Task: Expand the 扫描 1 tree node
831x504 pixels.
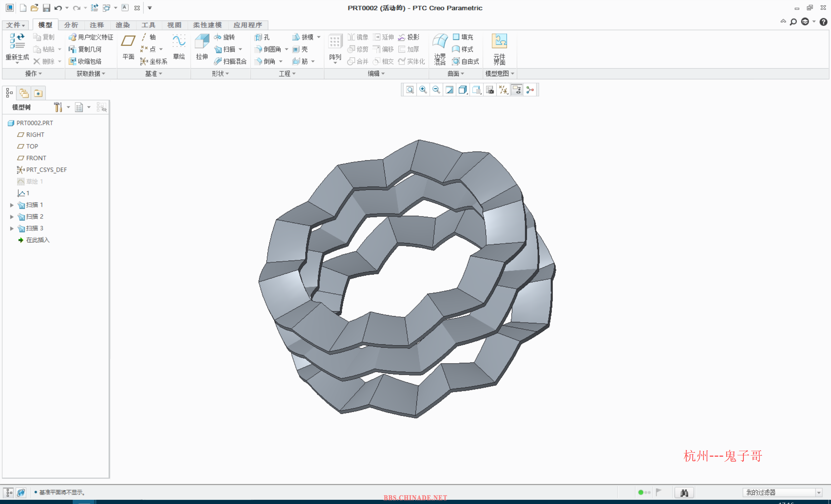Action: pos(12,205)
